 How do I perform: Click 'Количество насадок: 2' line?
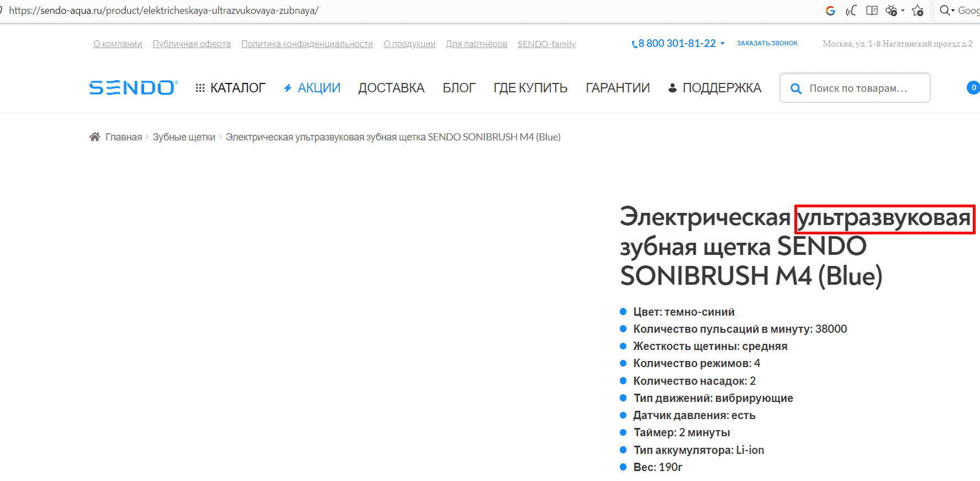[694, 381]
